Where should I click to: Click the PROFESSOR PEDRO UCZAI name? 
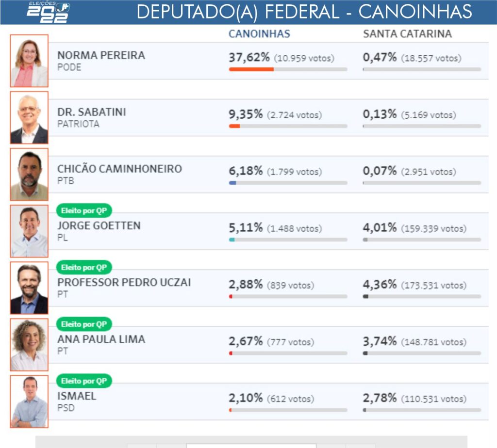click(x=124, y=282)
